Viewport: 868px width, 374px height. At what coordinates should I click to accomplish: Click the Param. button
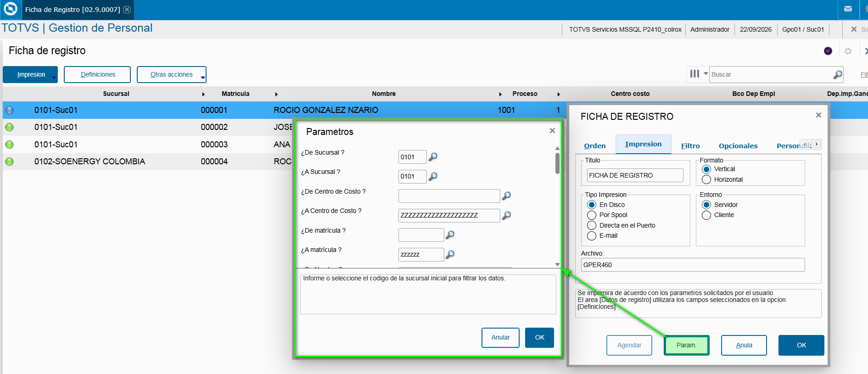[x=686, y=345]
